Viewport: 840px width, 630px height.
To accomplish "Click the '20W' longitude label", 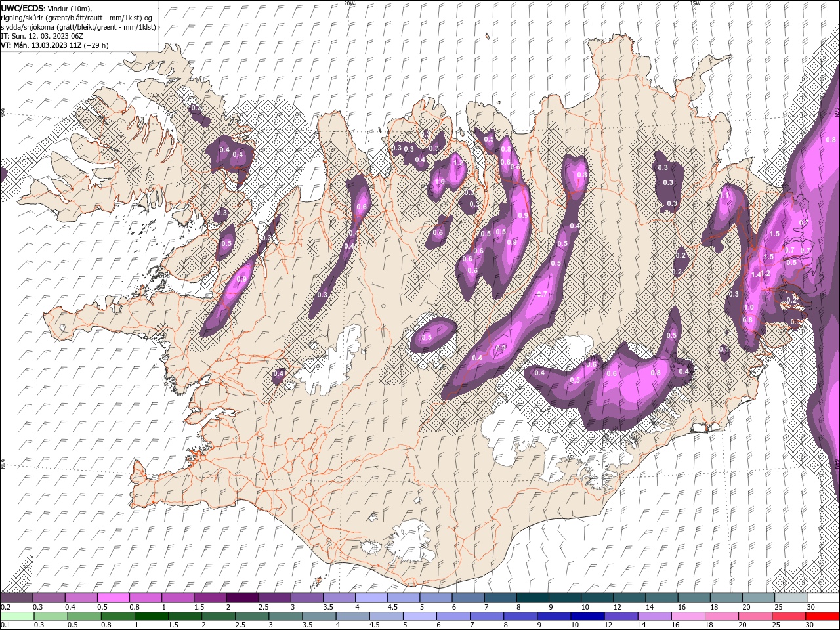I will point(349,3).
